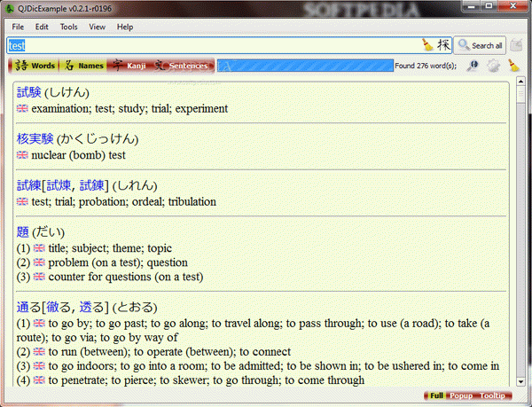Click the reading text (かくじっけん)
This screenshot has width=532, height=407.
[98, 139]
